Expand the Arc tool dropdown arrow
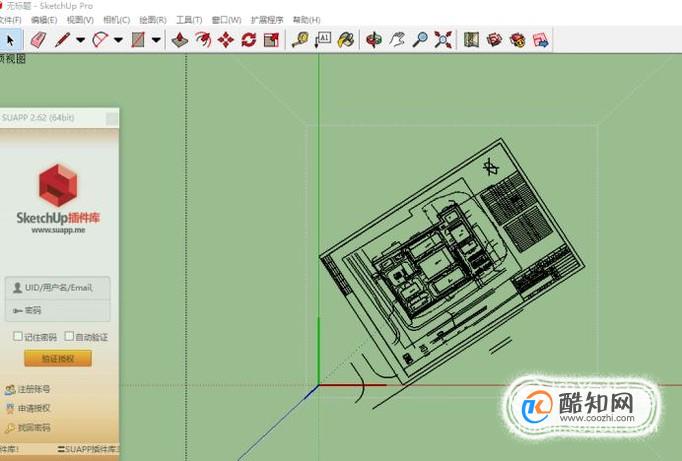This screenshot has height=461, width=682. pyautogui.click(x=118, y=40)
